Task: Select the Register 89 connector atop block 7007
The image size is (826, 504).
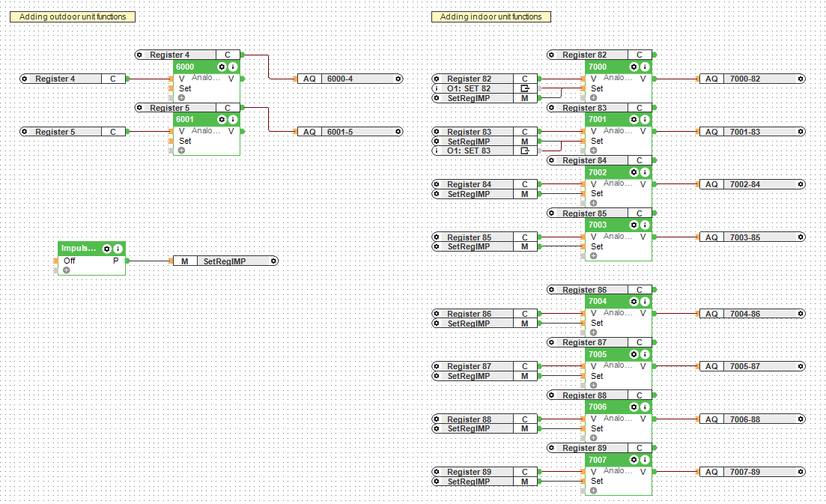Action: (600, 448)
